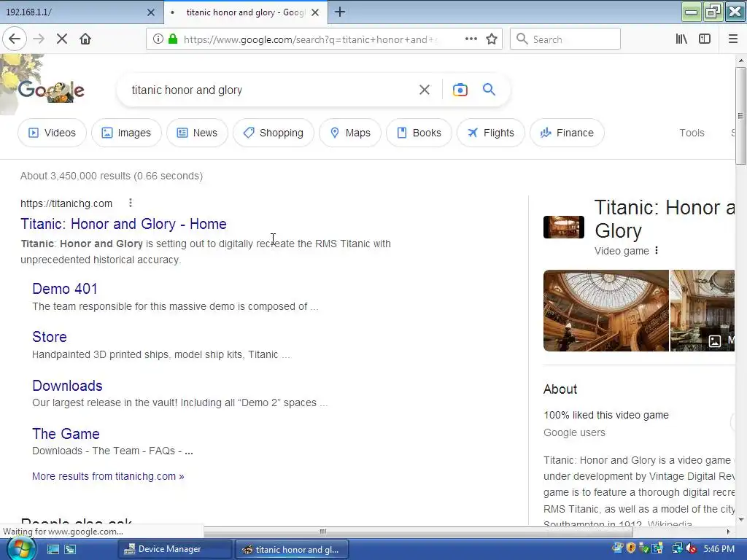
Task: Open the Demo 401 sitelink
Action: click(x=65, y=289)
